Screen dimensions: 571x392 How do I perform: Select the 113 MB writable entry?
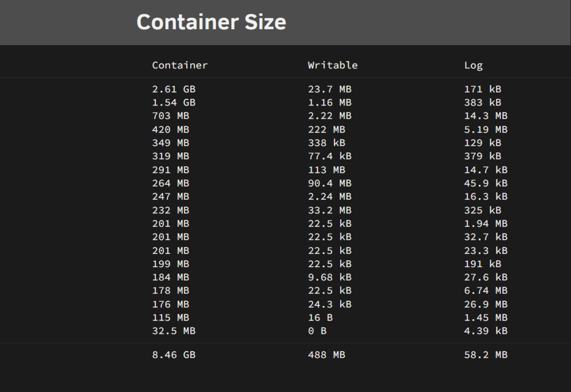click(326, 170)
